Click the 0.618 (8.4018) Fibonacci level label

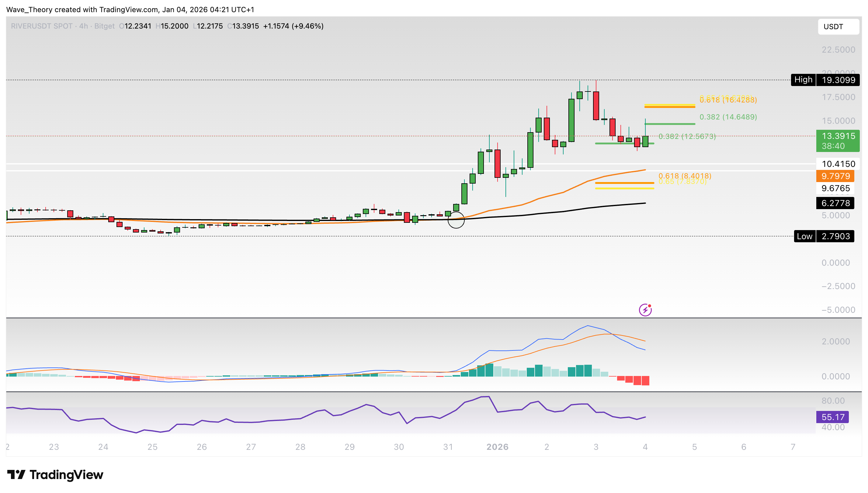pyautogui.click(x=684, y=176)
